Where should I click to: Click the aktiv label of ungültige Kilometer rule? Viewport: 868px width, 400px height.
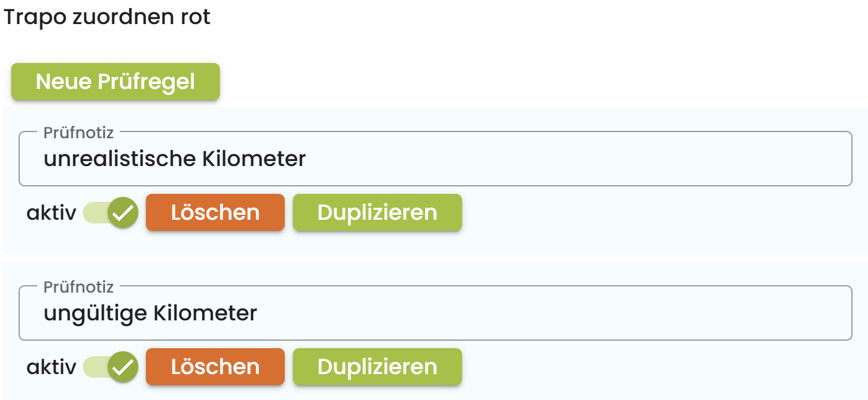51,368
